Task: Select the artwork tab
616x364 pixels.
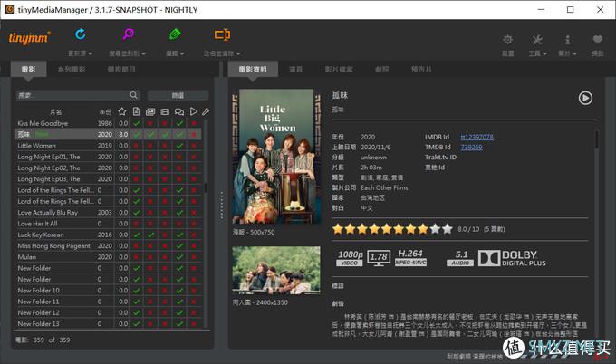Action: 381,69
